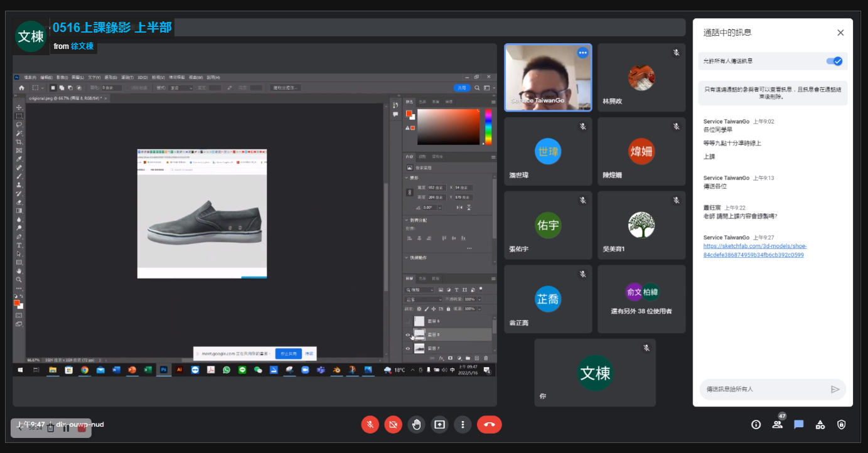Open the participants list showing 47
Image resolution: width=868 pixels, height=453 pixels.
point(778,424)
